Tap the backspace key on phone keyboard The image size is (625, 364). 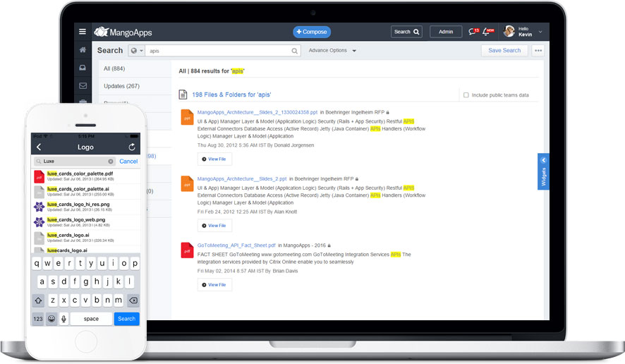[x=133, y=301]
